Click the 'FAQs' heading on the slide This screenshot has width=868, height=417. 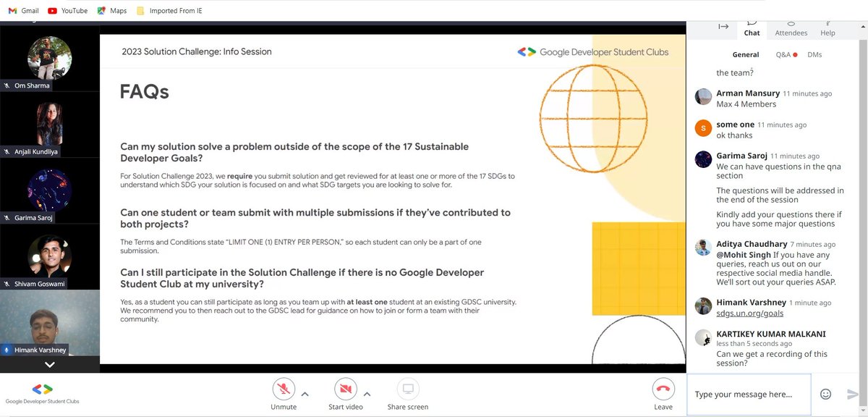click(x=144, y=92)
